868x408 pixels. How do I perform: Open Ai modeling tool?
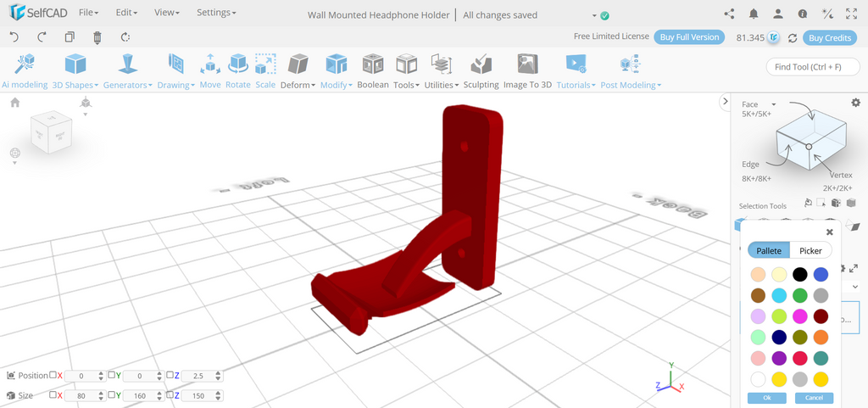25,71
